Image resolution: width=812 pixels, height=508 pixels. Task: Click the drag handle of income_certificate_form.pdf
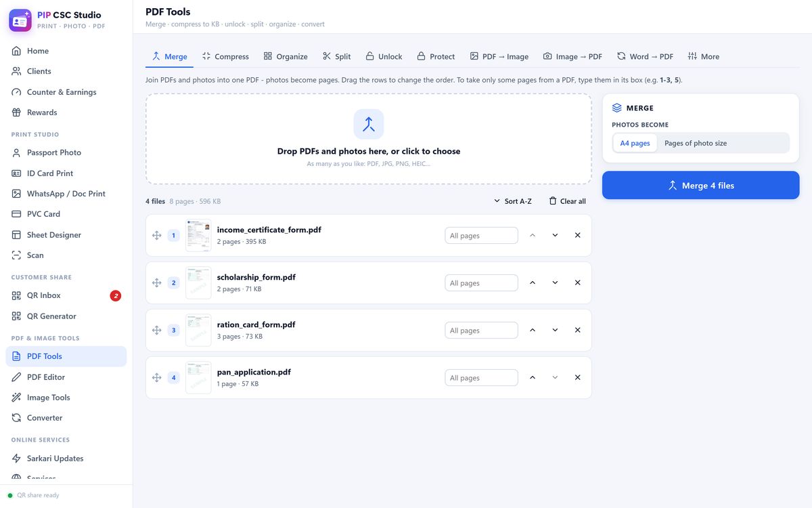[156, 235]
